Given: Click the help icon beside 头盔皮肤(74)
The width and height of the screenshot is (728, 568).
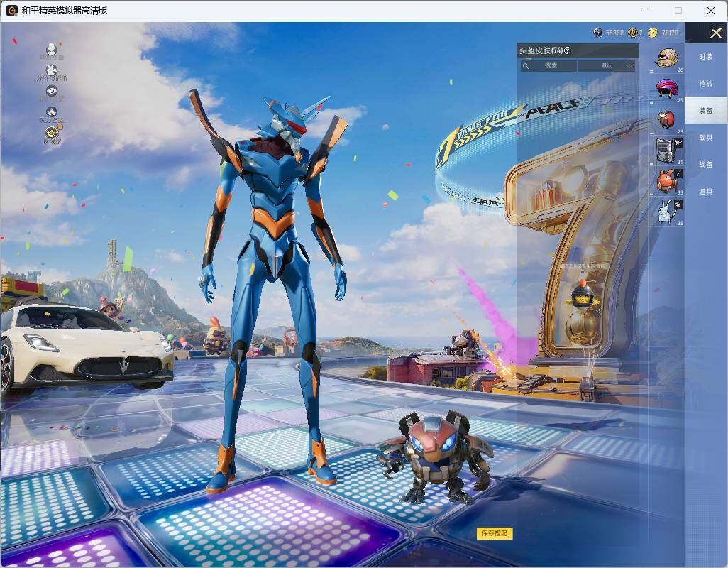Looking at the screenshot, I should tap(568, 50).
